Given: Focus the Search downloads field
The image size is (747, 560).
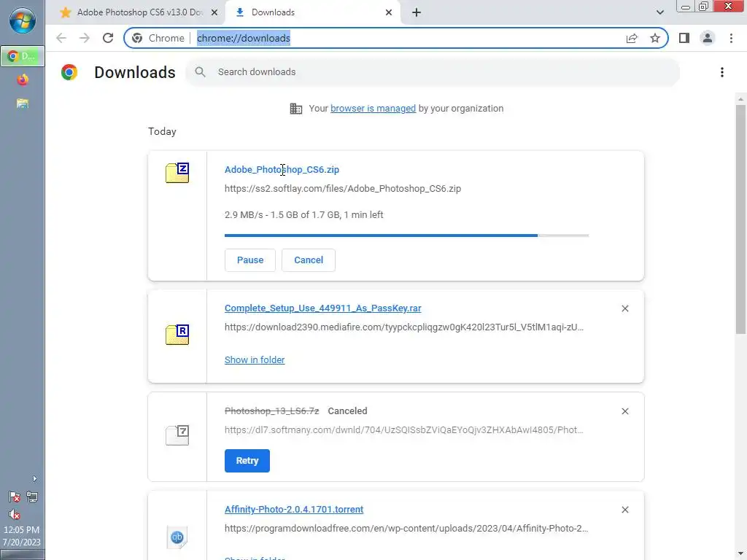Looking at the screenshot, I should coord(433,72).
